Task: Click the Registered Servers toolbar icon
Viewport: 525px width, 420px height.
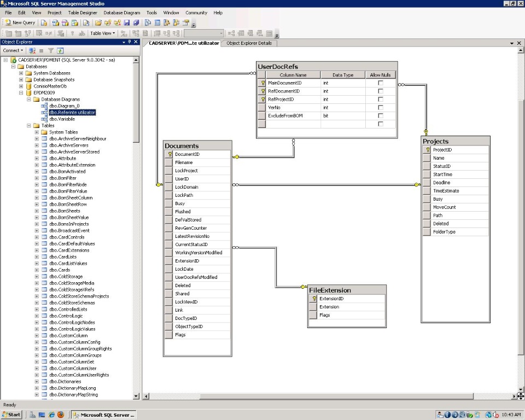Action: point(148,23)
